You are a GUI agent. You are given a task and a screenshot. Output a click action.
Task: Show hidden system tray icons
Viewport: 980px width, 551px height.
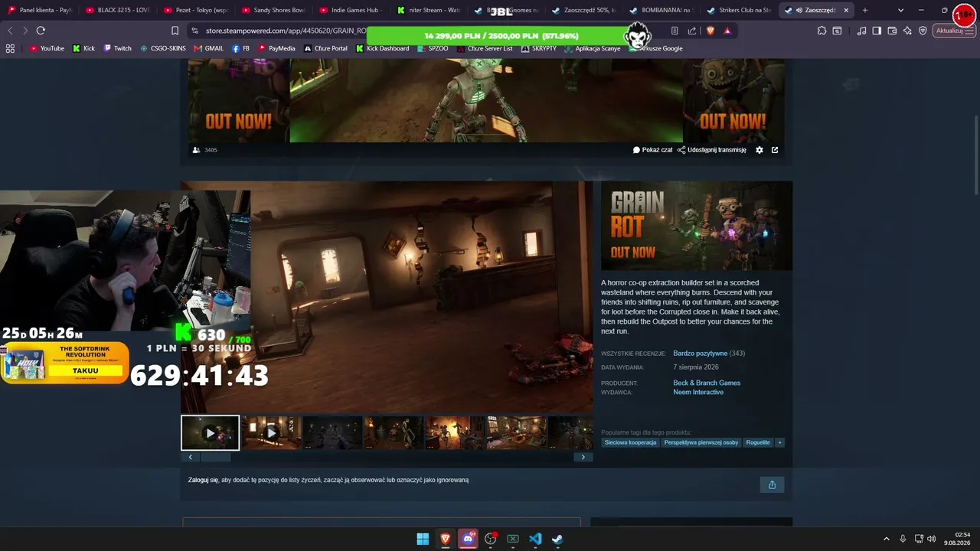click(x=887, y=539)
